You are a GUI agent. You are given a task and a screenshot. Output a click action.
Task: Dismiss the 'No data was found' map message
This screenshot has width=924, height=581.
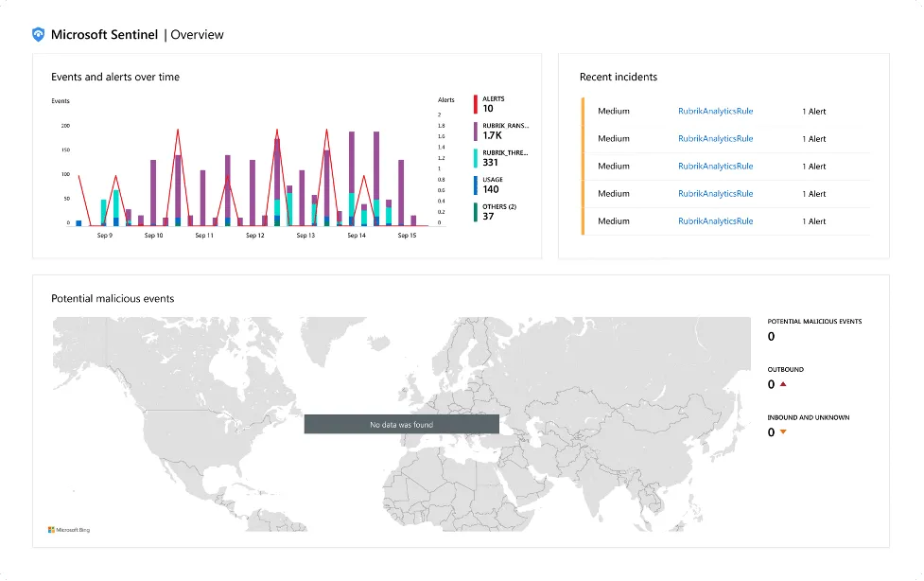click(x=401, y=423)
